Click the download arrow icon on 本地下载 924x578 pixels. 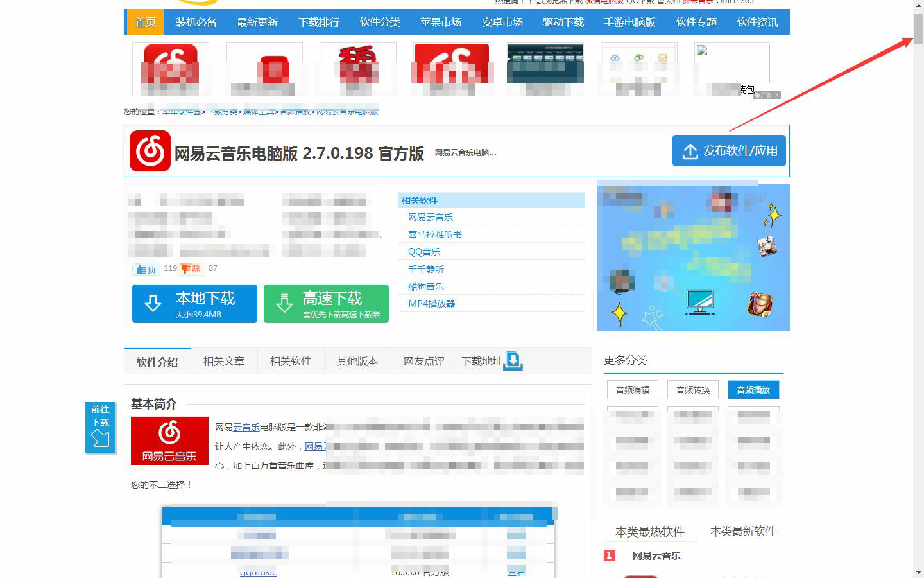click(153, 303)
